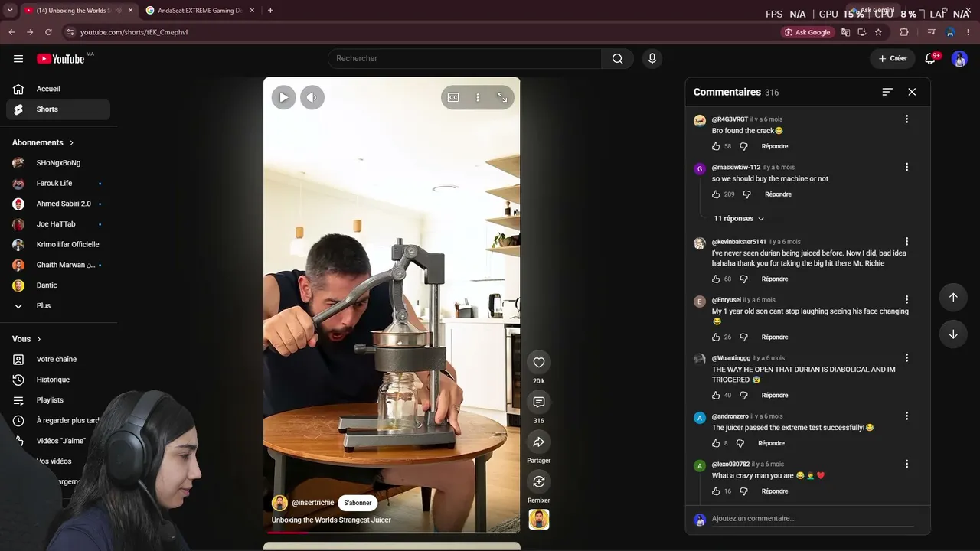
Task: Open a new browser tab
Action: point(270,11)
